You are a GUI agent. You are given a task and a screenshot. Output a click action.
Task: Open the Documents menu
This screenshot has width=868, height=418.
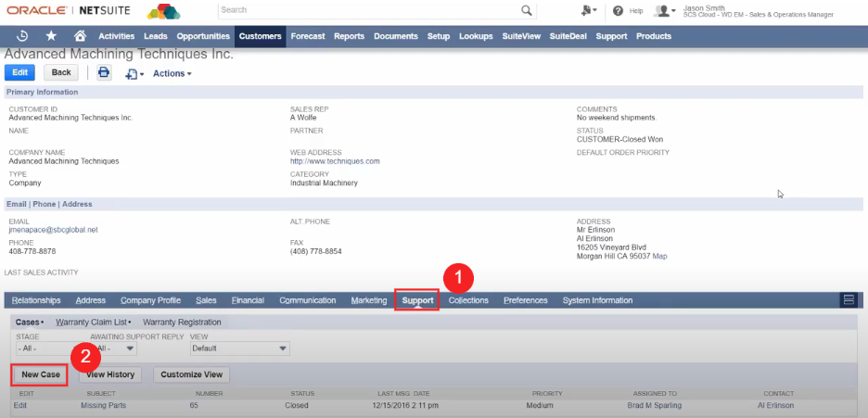(x=396, y=36)
